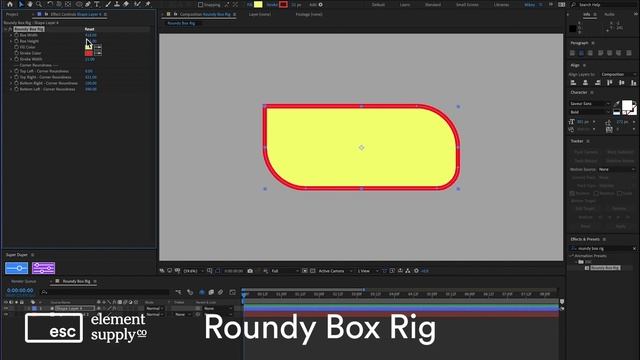Image resolution: width=640 pixels, height=360 pixels.
Task: Align layers to right edge
Action: [x=598, y=83]
